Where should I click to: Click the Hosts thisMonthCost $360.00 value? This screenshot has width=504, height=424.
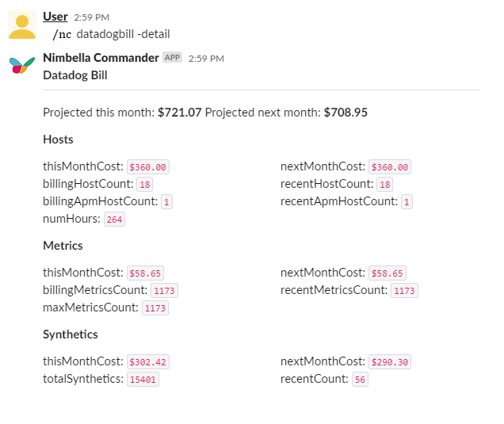(148, 167)
